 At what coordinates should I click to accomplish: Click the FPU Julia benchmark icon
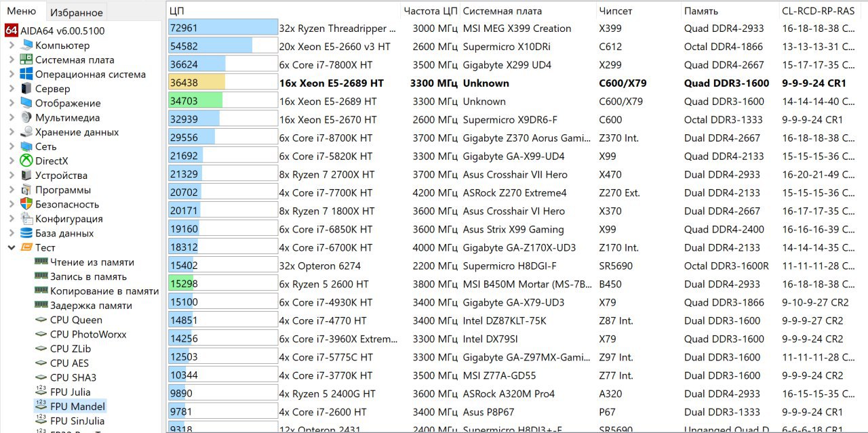(41, 392)
